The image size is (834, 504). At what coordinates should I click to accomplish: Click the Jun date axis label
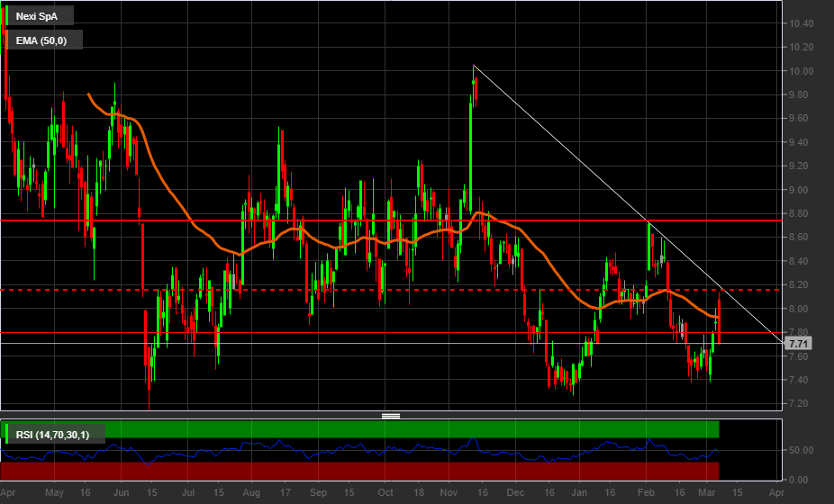(121, 493)
